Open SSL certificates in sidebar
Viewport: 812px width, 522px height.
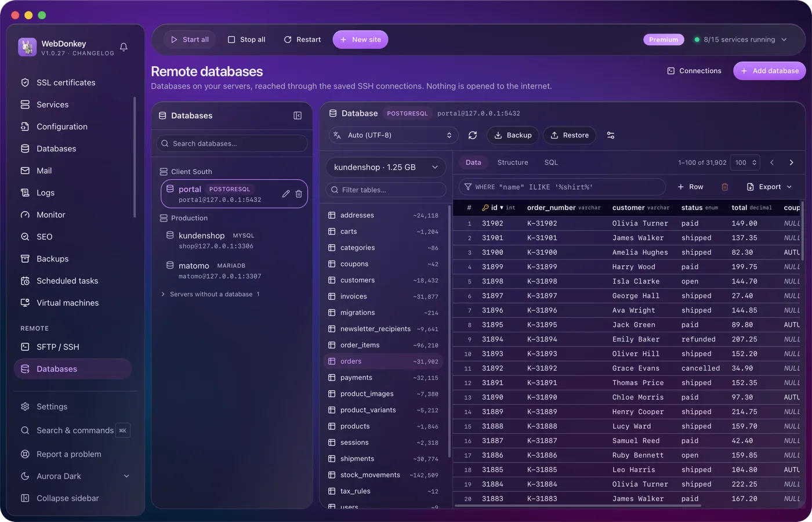[74, 82]
